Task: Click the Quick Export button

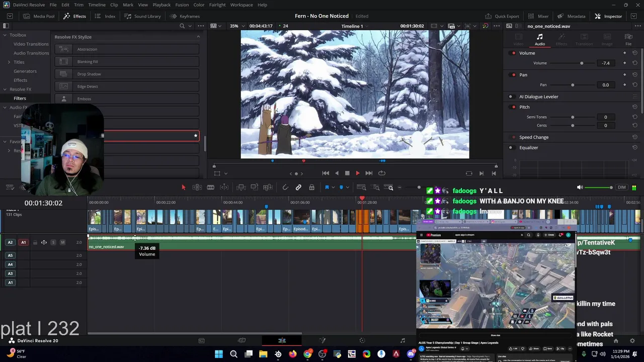Action: (x=502, y=16)
